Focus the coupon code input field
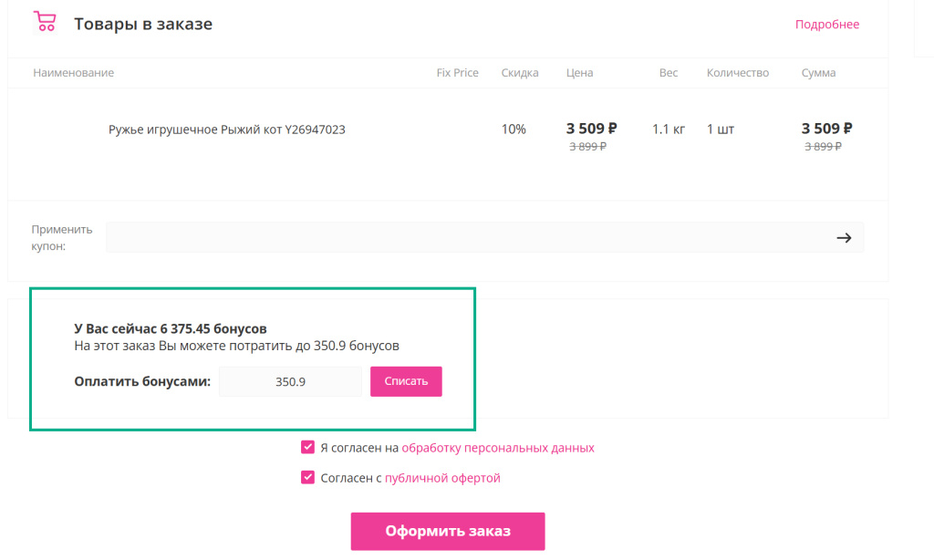Screen dimensions: 934x560 coord(465,238)
